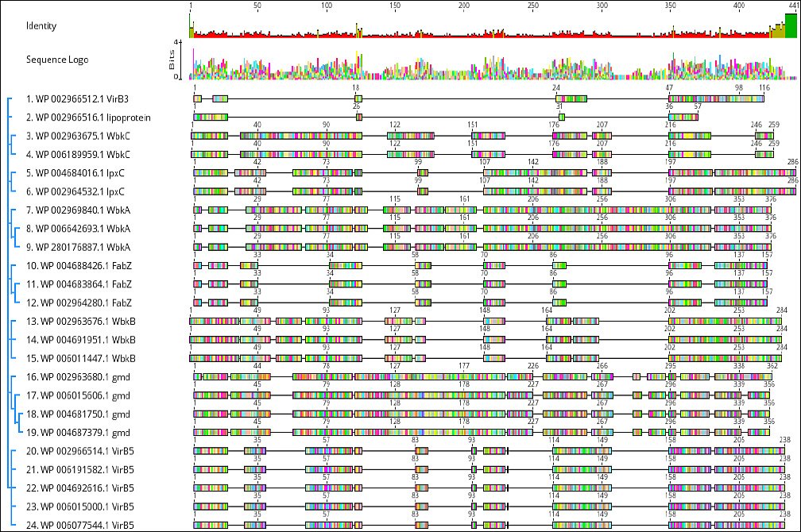Select sequence 16 WP 002963680.1 gmd
801x532 pixels.
78,377
